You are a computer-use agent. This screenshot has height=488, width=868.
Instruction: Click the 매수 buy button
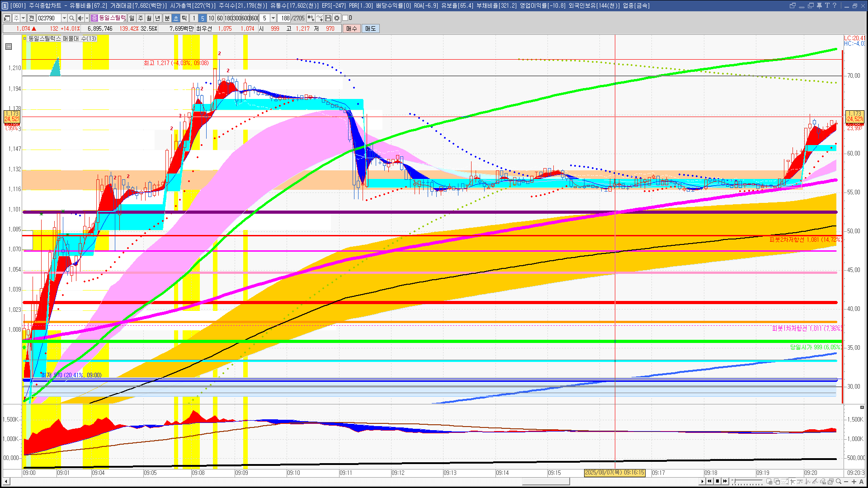352,28
